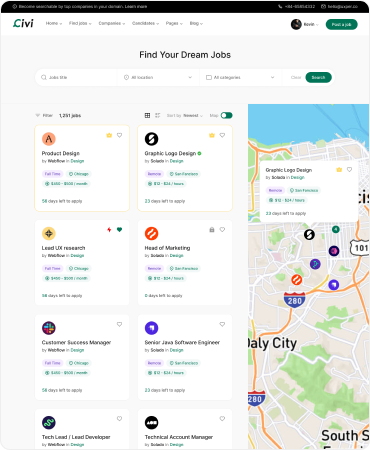Toggle the Map switch off
Screen dimensions: 370x450
tap(227, 115)
